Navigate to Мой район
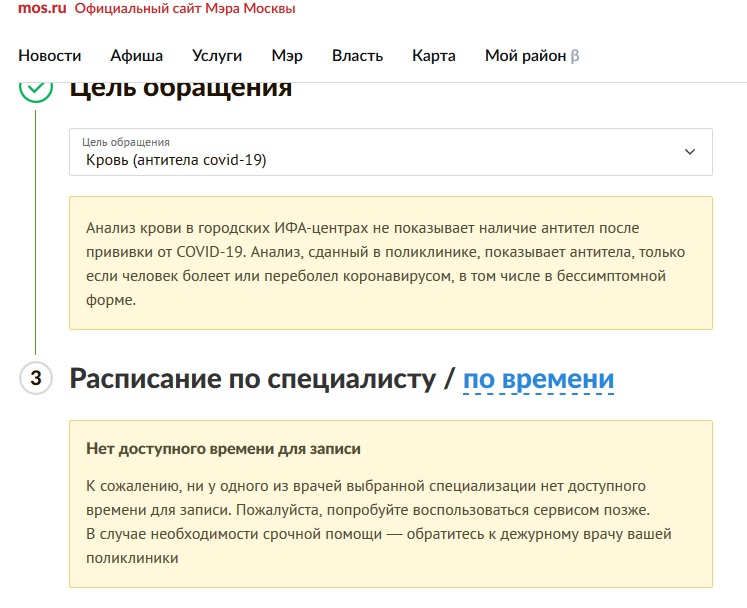Image resolution: width=747 pixels, height=608 pixels. [525, 56]
